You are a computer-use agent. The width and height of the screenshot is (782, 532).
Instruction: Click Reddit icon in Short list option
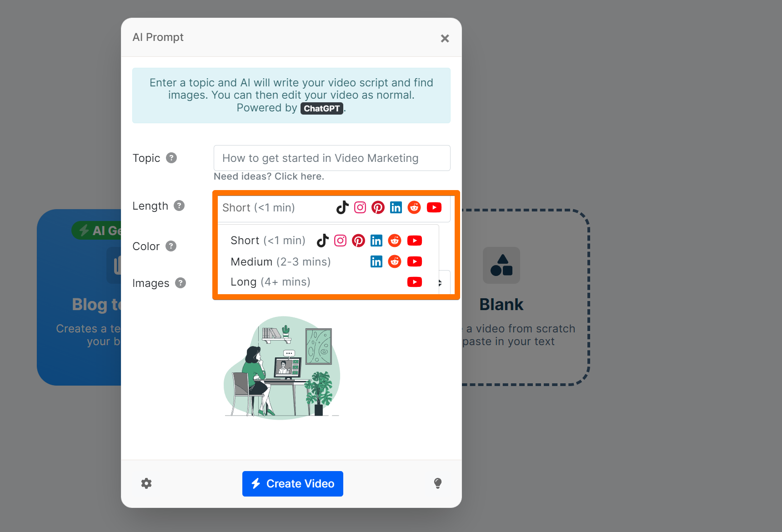(395, 241)
